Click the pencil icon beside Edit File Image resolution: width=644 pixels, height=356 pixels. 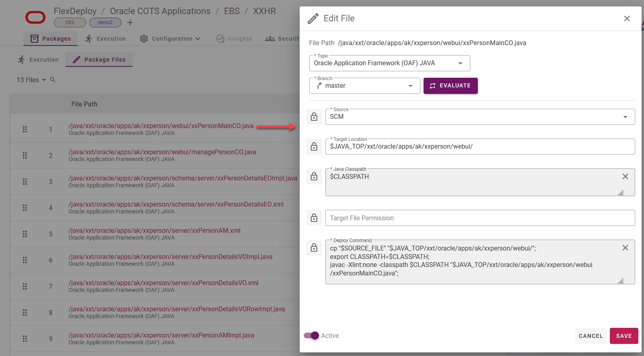[313, 19]
